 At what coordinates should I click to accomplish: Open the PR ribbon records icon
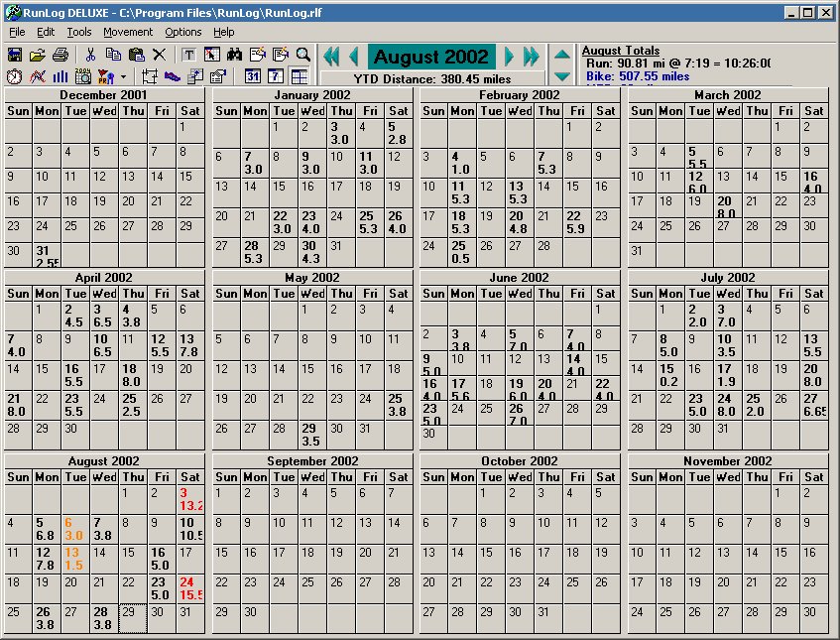pyautogui.click(x=106, y=76)
